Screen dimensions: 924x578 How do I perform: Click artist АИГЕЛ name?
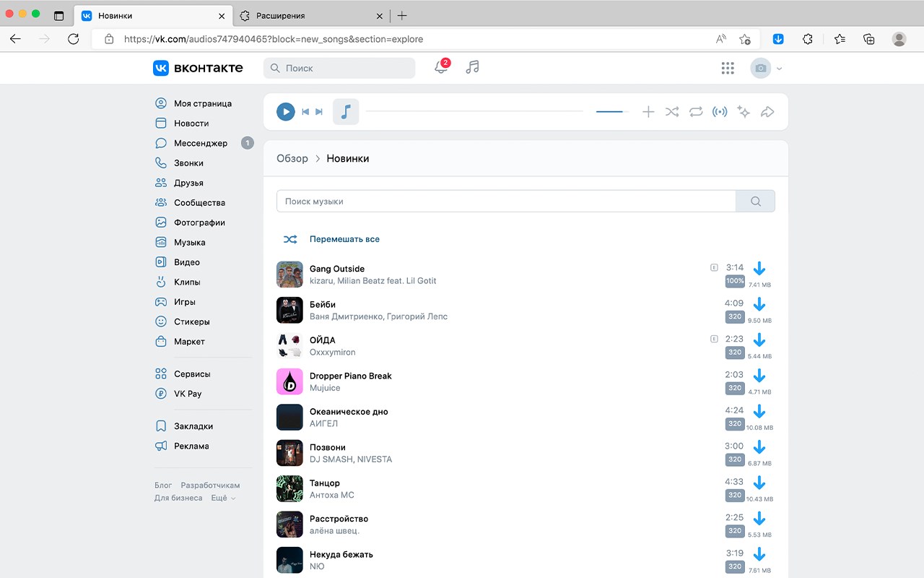(x=323, y=423)
